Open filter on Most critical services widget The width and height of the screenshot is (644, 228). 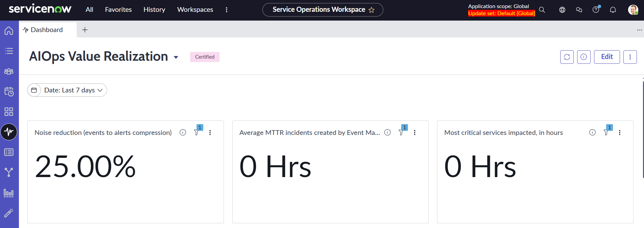click(606, 133)
